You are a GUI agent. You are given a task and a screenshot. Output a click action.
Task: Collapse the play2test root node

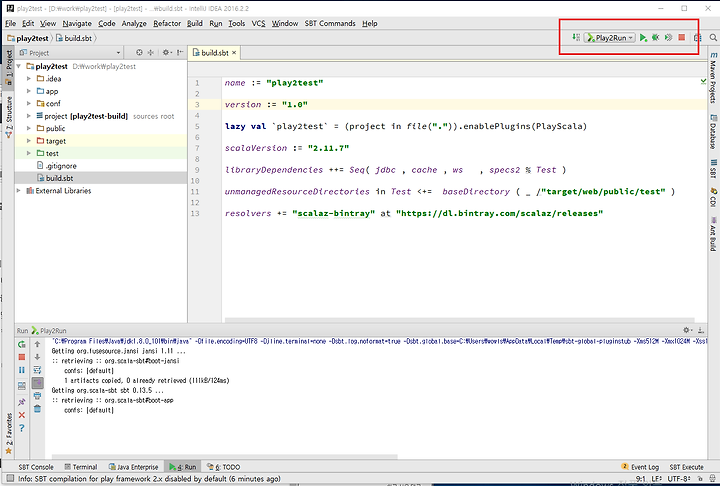click(19, 66)
